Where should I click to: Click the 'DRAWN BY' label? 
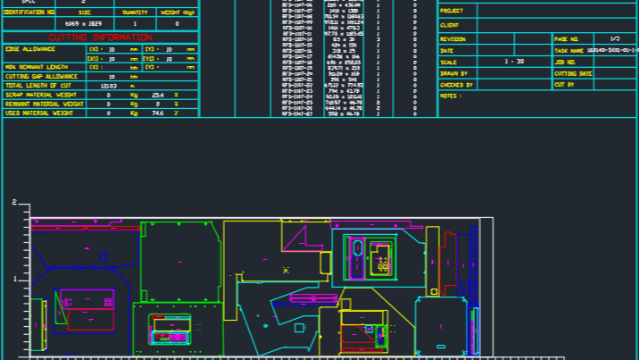pos(453,74)
